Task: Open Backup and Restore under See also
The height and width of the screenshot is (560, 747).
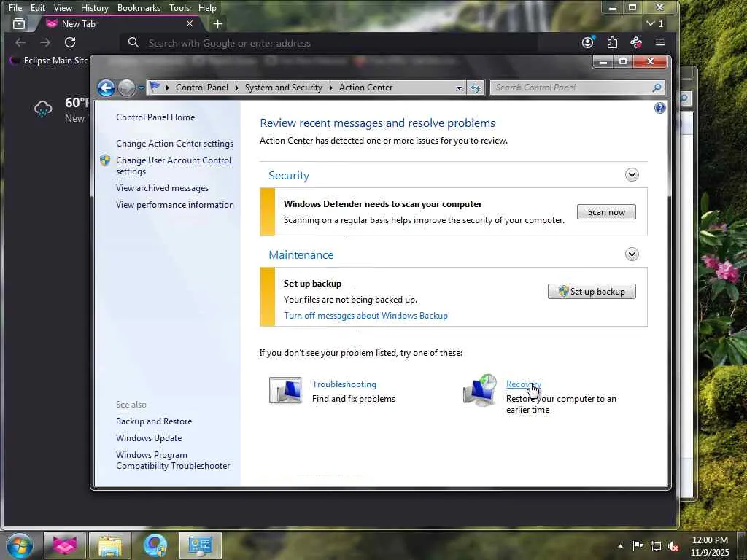Action: pyautogui.click(x=154, y=421)
